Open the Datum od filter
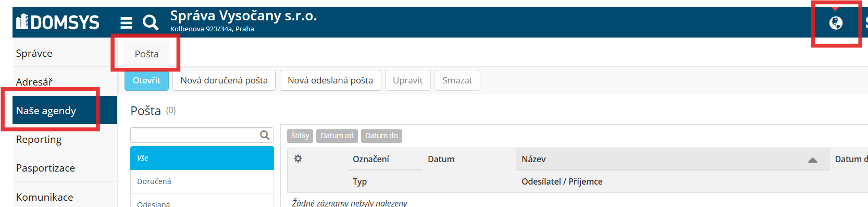 point(337,136)
